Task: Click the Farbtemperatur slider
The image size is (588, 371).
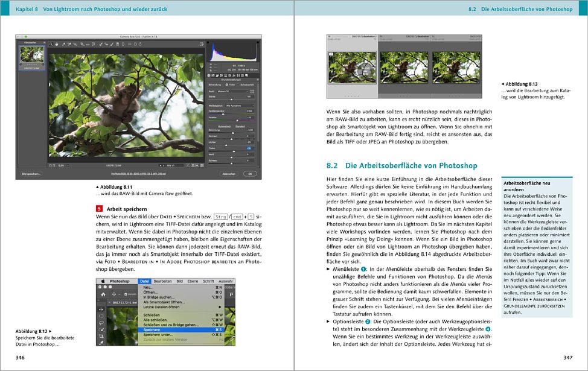Action: tap(232, 114)
